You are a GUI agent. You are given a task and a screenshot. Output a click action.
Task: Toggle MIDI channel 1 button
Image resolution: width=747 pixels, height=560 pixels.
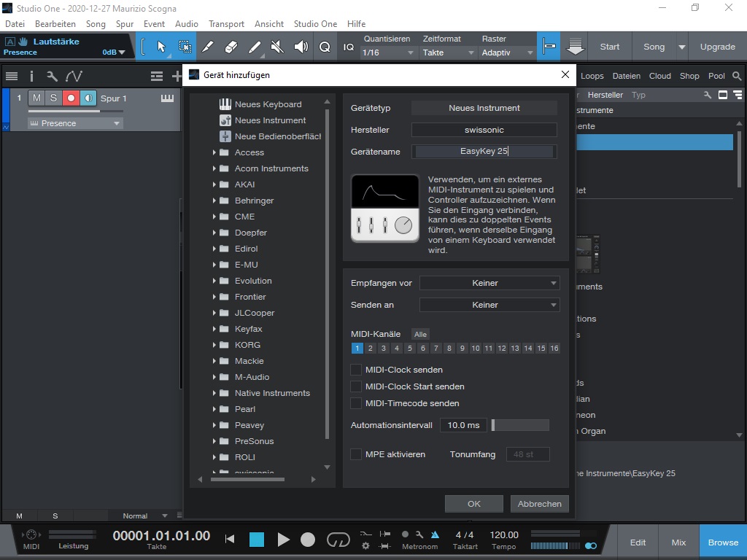click(x=357, y=348)
